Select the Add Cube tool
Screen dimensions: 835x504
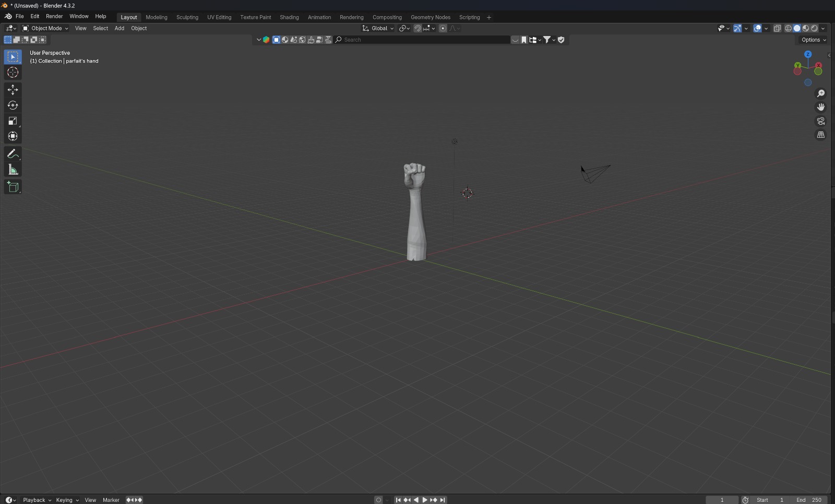pos(13,187)
